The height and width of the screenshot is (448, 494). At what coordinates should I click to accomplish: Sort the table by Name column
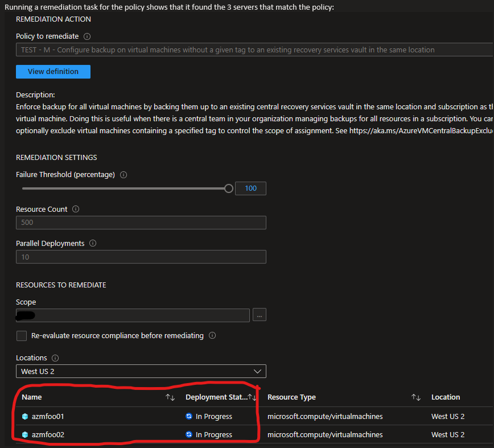(x=170, y=397)
